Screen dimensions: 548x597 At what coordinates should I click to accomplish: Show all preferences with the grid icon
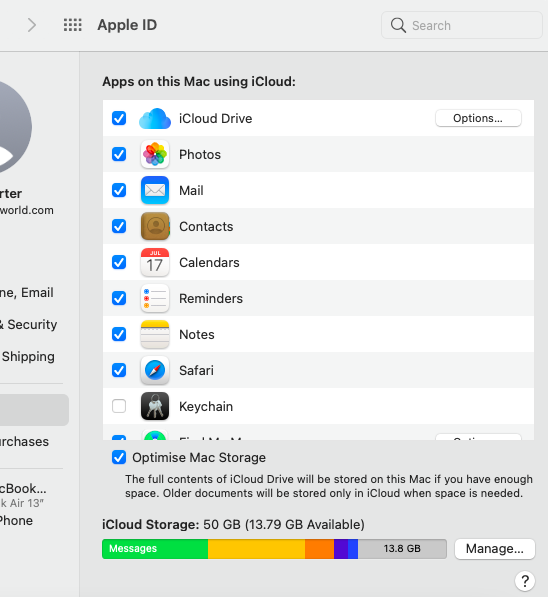tap(72, 25)
